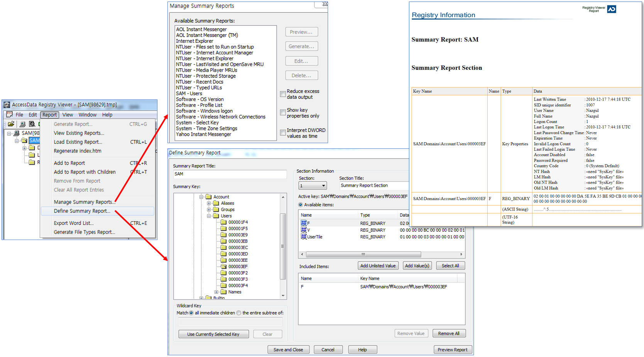The image size is (644, 357).
Task: Open the Edit menu
Action: 33,115
